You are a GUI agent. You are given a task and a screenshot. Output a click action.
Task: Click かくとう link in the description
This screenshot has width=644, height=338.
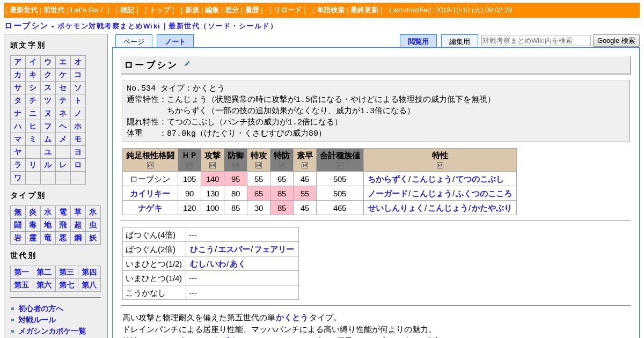291,318
